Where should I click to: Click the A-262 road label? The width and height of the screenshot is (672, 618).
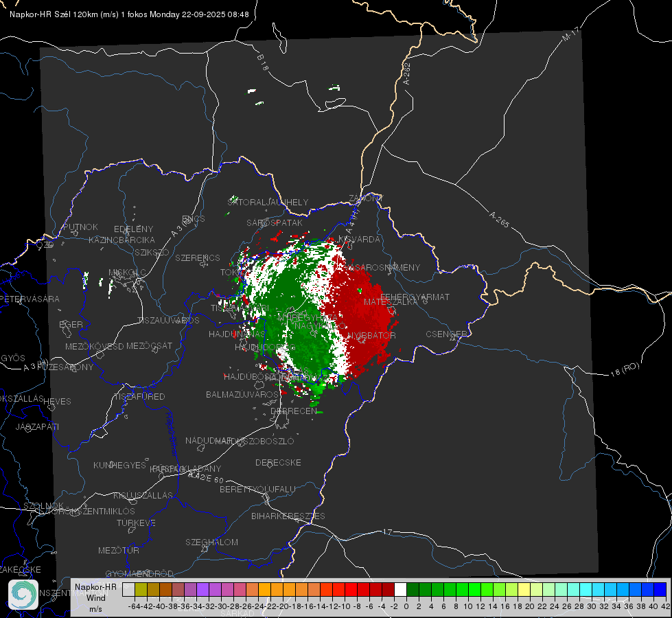(x=407, y=73)
